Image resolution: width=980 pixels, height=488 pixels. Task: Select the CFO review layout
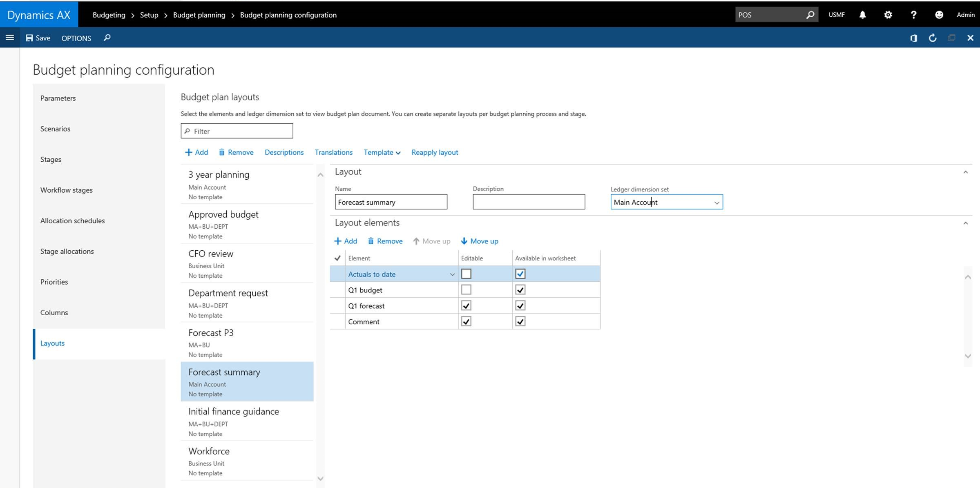coord(247,264)
